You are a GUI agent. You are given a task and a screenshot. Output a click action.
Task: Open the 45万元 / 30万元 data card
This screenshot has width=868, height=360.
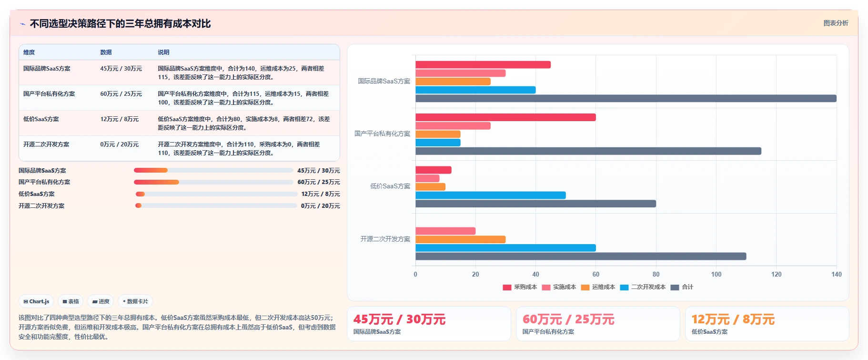429,324
